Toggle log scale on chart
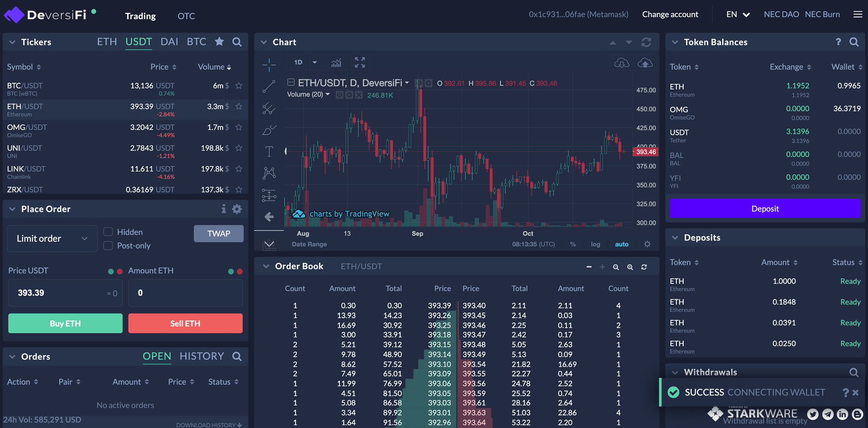Viewport: 868px width, 428px height. point(595,244)
